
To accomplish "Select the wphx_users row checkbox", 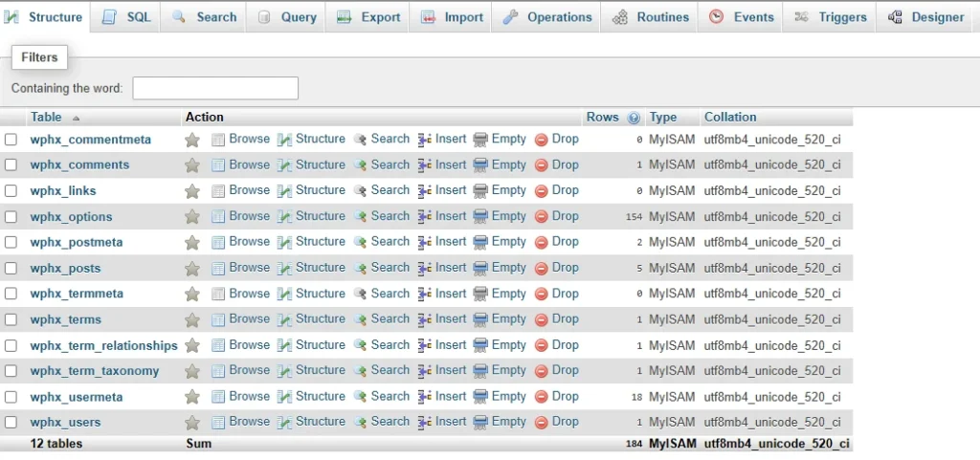I will pyautogui.click(x=11, y=423).
